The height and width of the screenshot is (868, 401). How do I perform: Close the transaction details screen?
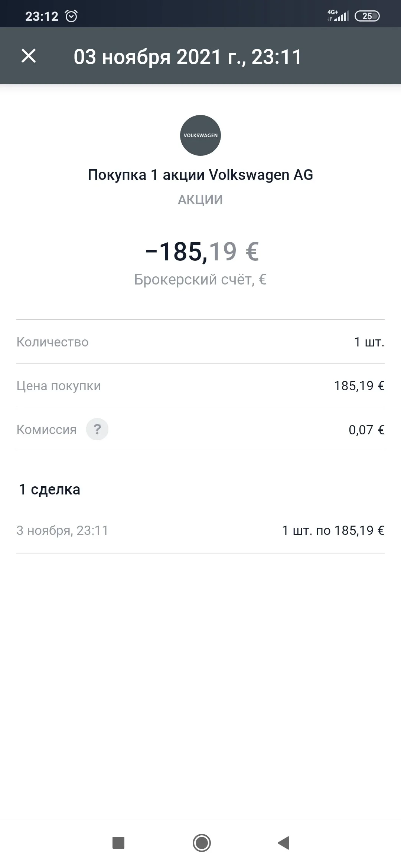[x=29, y=56]
